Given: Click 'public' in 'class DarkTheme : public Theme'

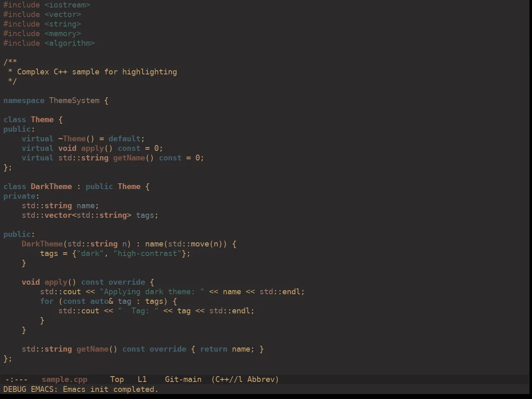Looking at the screenshot, I should pos(99,187).
